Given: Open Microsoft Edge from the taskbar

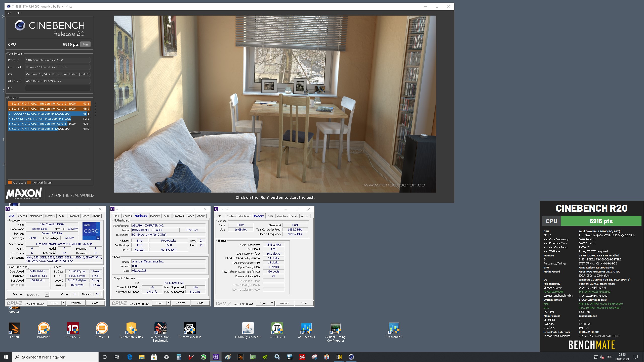Looking at the screenshot, I should click(x=130, y=357).
